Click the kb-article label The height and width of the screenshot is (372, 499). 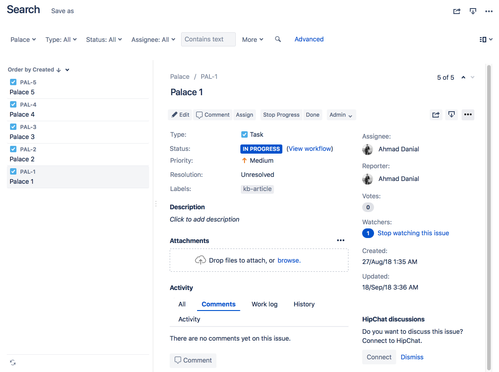tap(257, 189)
